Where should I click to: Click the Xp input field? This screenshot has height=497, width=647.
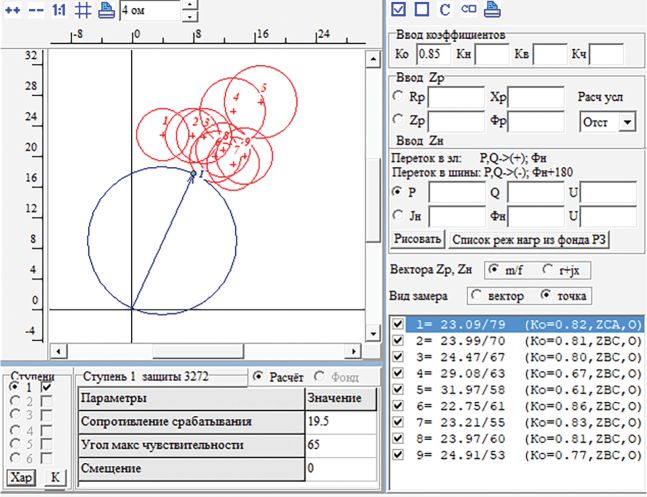[536, 98]
